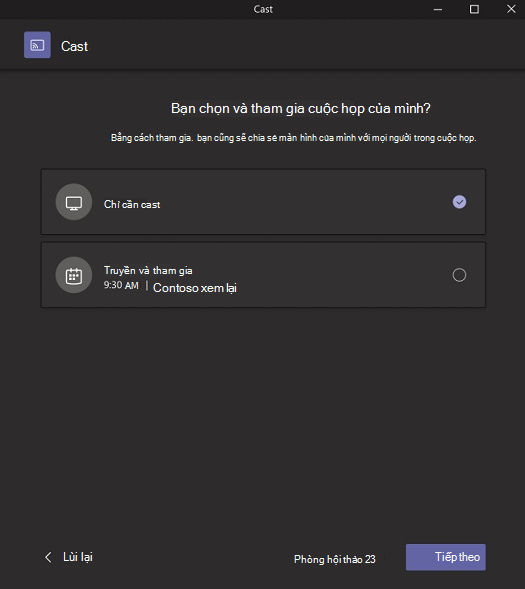The height and width of the screenshot is (589, 525).
Task: Click the Cast window title bar text
Action: pos(263,9)
